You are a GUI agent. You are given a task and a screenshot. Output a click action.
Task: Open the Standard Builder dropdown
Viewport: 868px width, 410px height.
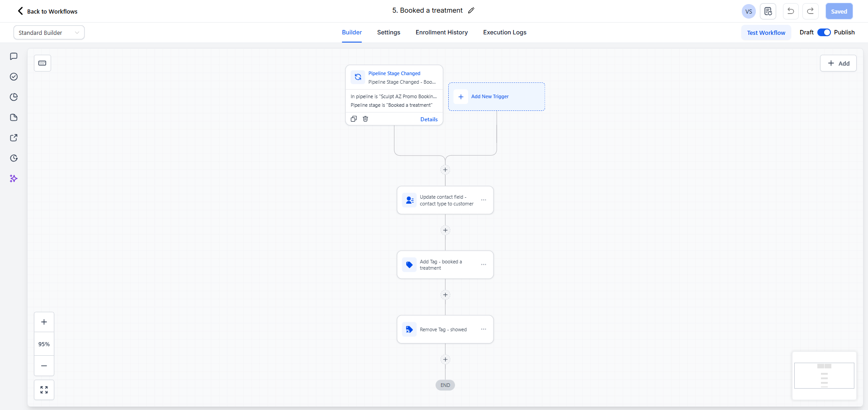(49, 33)
